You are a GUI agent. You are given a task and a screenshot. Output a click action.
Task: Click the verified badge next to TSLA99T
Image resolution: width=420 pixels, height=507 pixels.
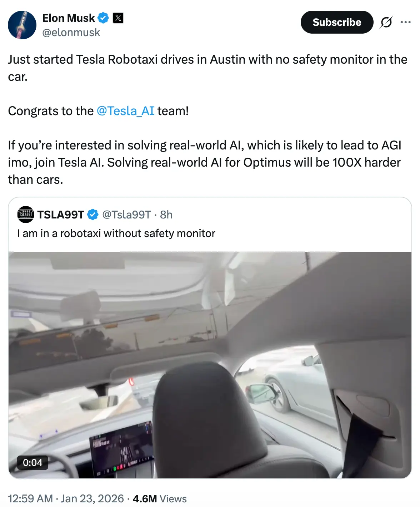(x=93, y=215)
